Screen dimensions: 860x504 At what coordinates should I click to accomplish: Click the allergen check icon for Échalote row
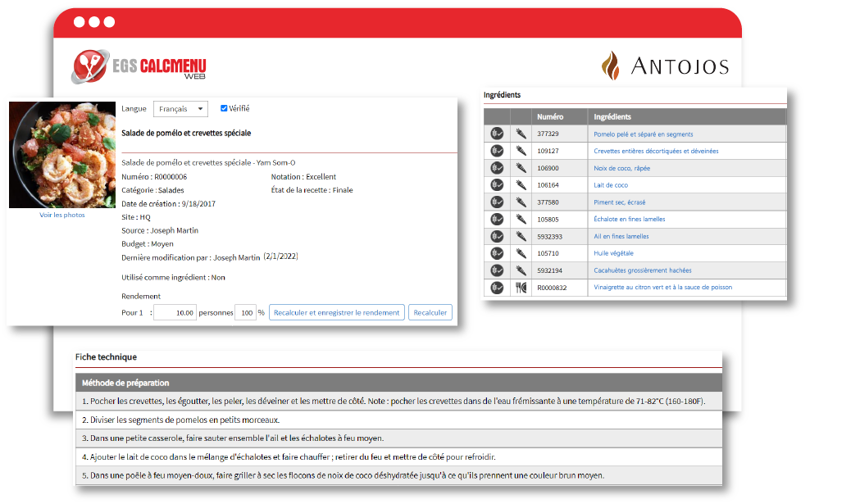pyautogui.click(x=497, y=220)
